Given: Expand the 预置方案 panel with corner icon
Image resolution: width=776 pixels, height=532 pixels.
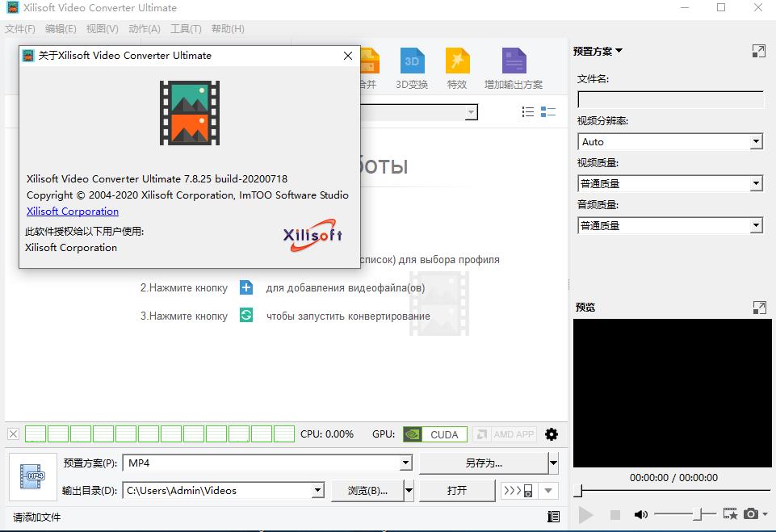Looking at the screenshot, I should point(759,51).
